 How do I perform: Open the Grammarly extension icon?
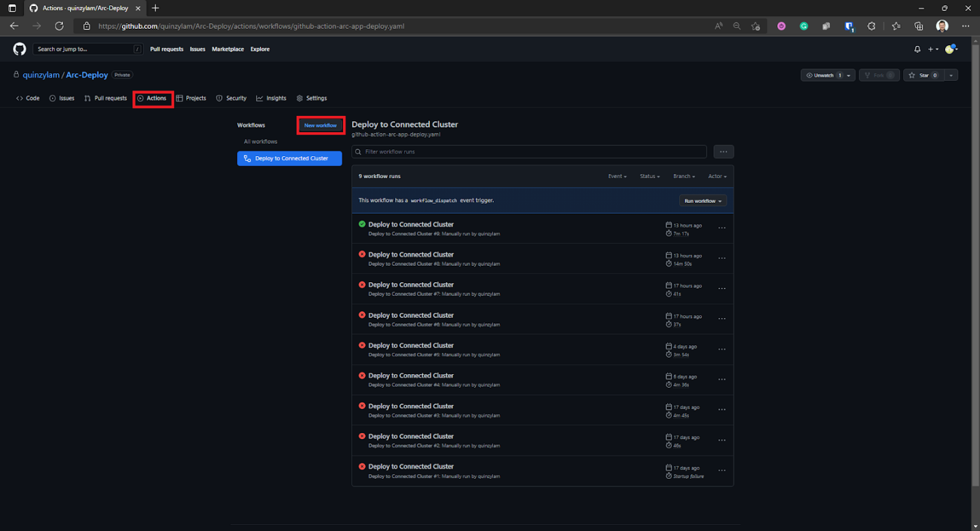point(804,26)
